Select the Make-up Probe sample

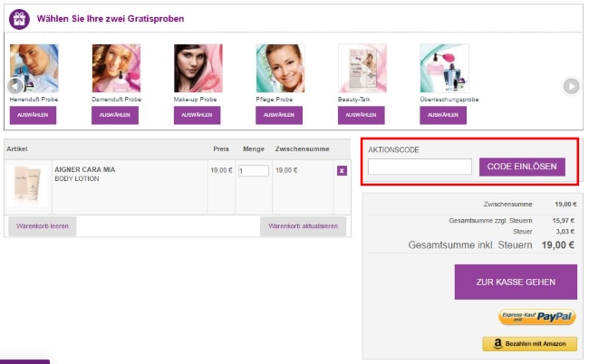pos(197,115)
